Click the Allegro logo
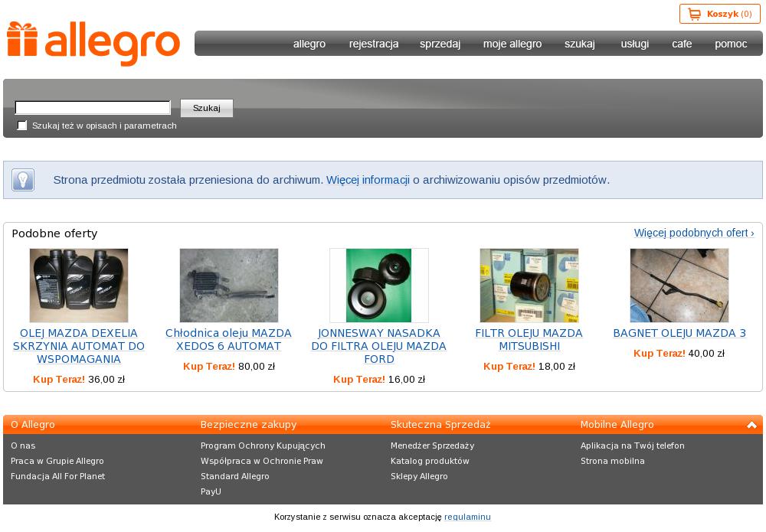 [93, 44]
